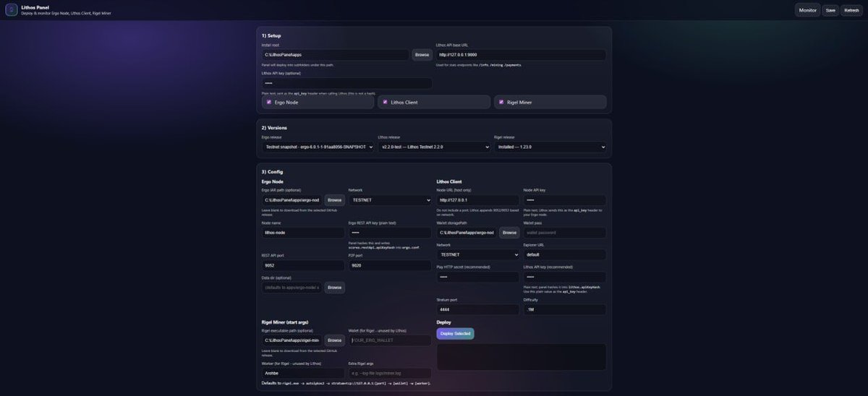Click the '1) Setup' section heading

point(271,35)
